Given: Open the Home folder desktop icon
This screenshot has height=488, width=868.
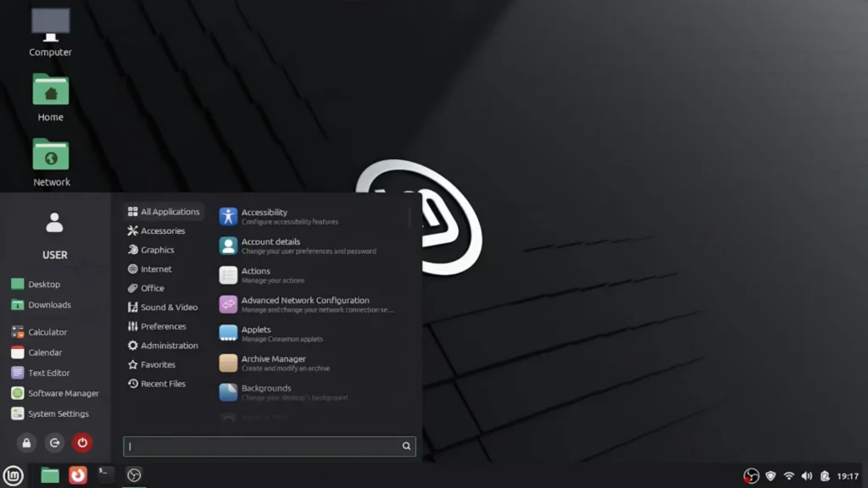Looking at the screenshot, I should click(x=50, y=97).
